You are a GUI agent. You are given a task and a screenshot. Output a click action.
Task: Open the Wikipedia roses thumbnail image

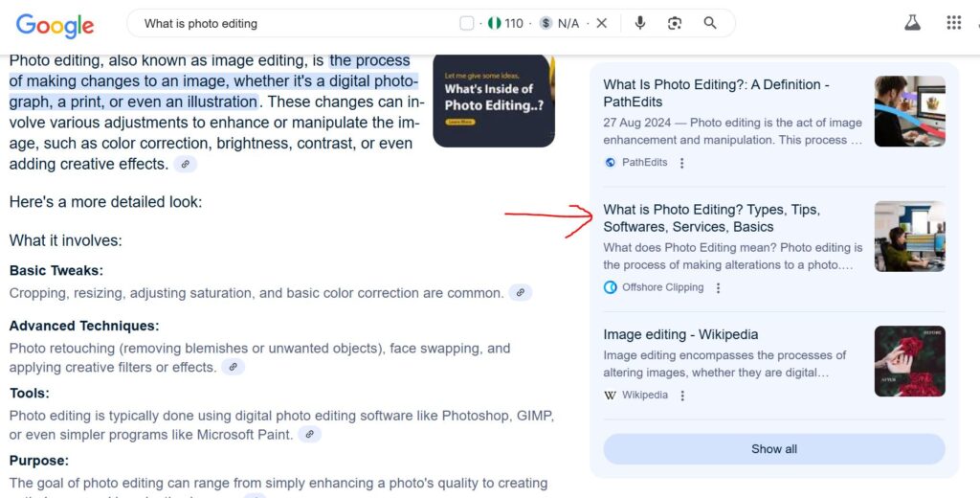(x=910, y=361)
